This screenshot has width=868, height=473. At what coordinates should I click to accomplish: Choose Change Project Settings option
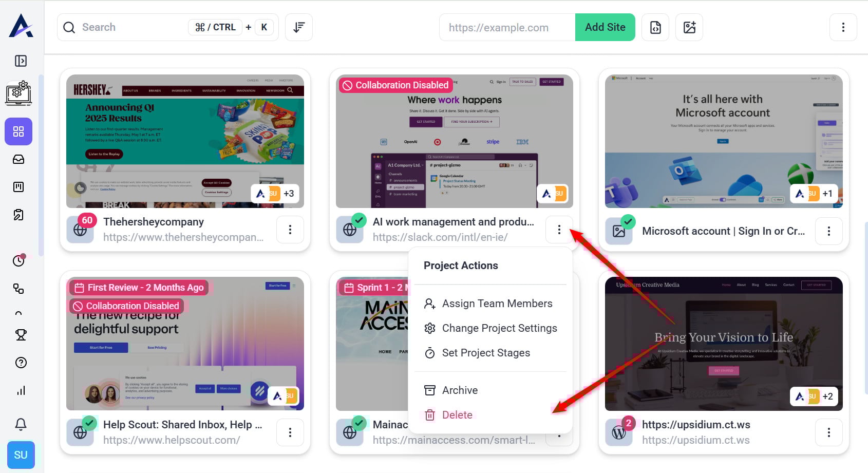pos(499,328)
